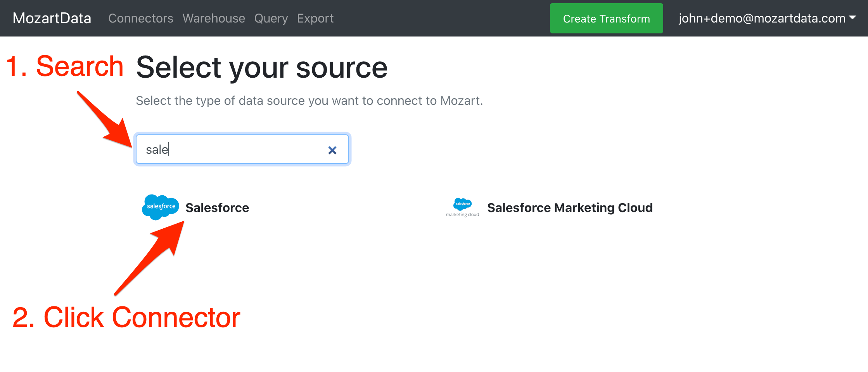Clear the search field with the X icon
The height and width of the screenshot is (372, 868).
[332, 150]
